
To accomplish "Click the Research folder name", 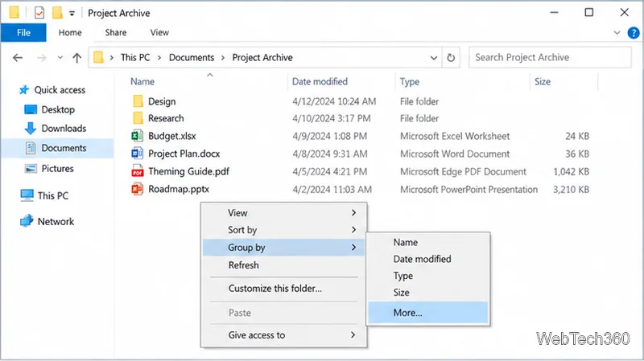I will coord(166,118).
